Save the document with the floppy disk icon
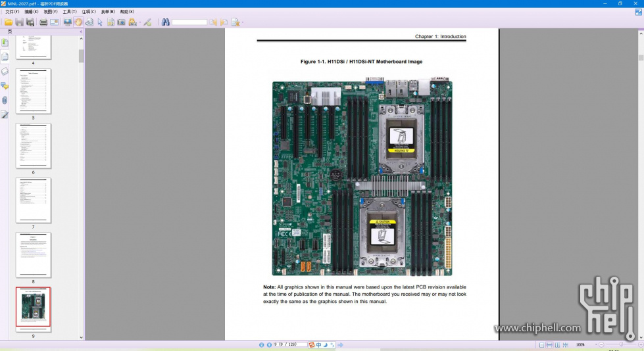The image size is (644, 351). click(x=19, y=22)
